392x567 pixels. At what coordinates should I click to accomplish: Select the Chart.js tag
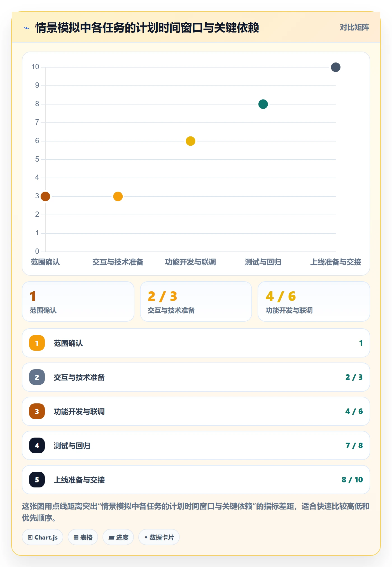pyautogui.click(x=43, y=537)
